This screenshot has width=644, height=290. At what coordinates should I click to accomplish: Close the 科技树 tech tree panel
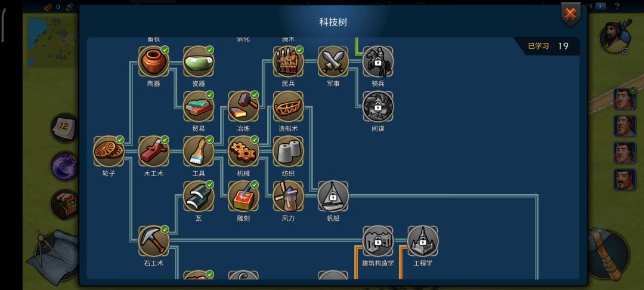click(571, 14)
